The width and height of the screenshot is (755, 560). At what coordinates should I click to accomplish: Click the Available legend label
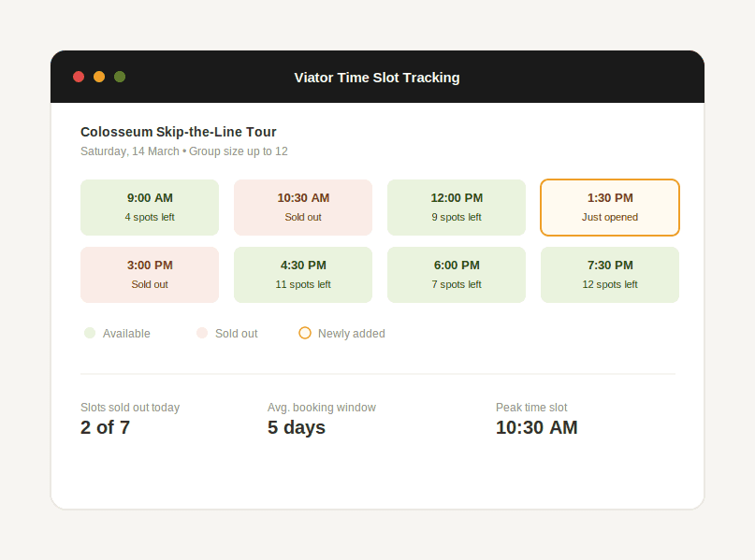(x=126, y=334)
